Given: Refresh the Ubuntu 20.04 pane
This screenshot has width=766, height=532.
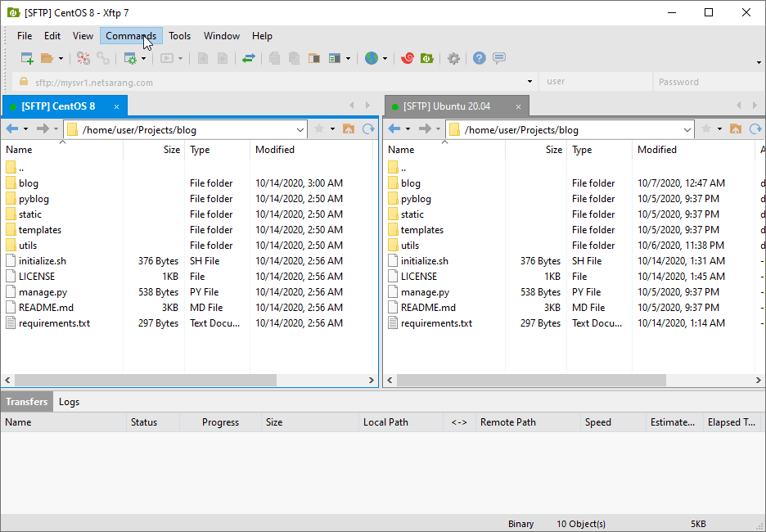Looking at the screenshot, I should pos(755,129).
